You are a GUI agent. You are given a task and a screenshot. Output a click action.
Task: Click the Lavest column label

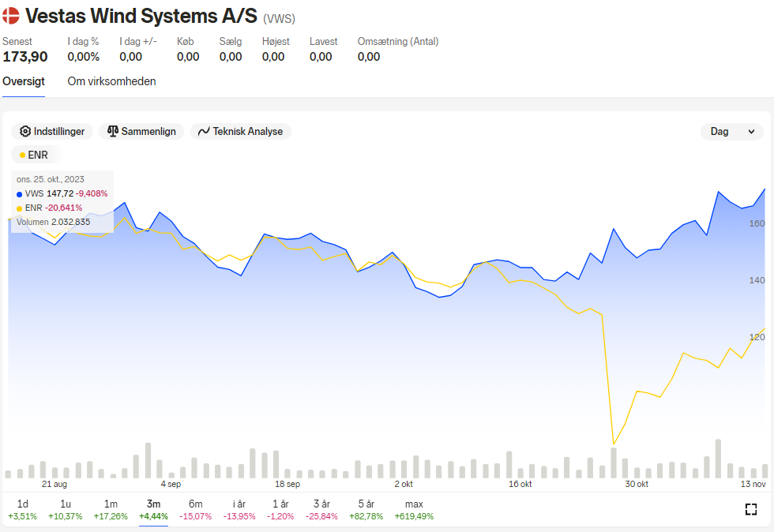point(323,42)
